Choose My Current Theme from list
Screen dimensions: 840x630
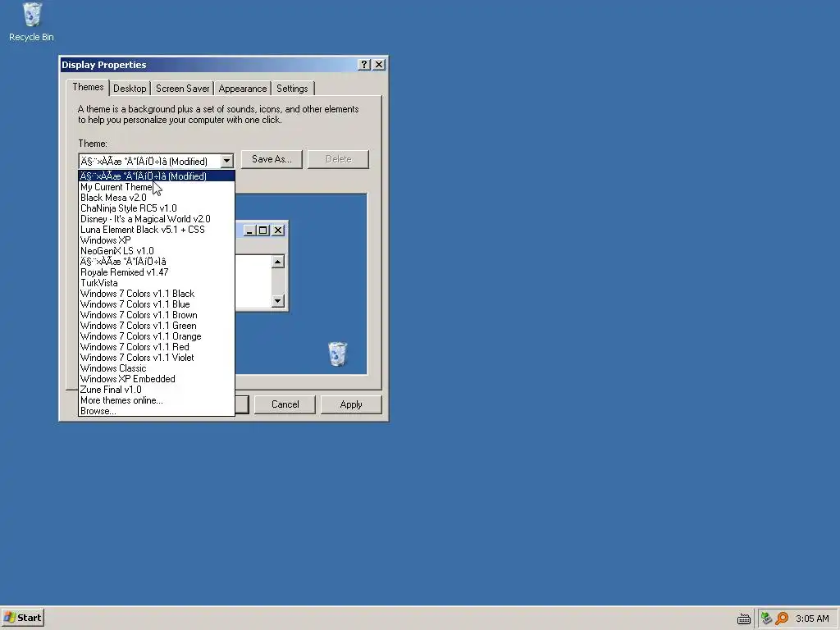pyautogui.click(x=157, y=187)
